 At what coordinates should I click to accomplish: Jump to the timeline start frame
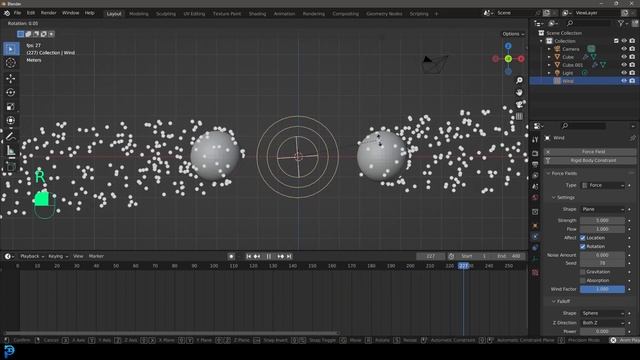tap(249, 256)
